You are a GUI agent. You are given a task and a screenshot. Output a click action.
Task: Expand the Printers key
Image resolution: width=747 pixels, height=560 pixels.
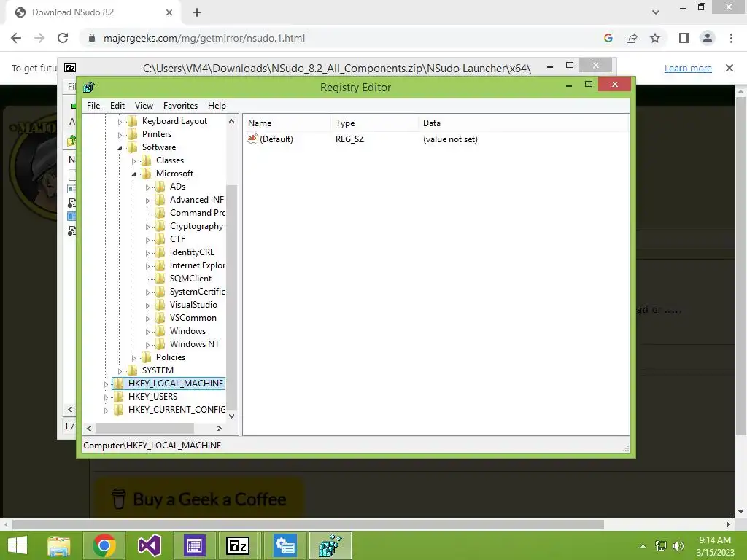coord(120,135)
